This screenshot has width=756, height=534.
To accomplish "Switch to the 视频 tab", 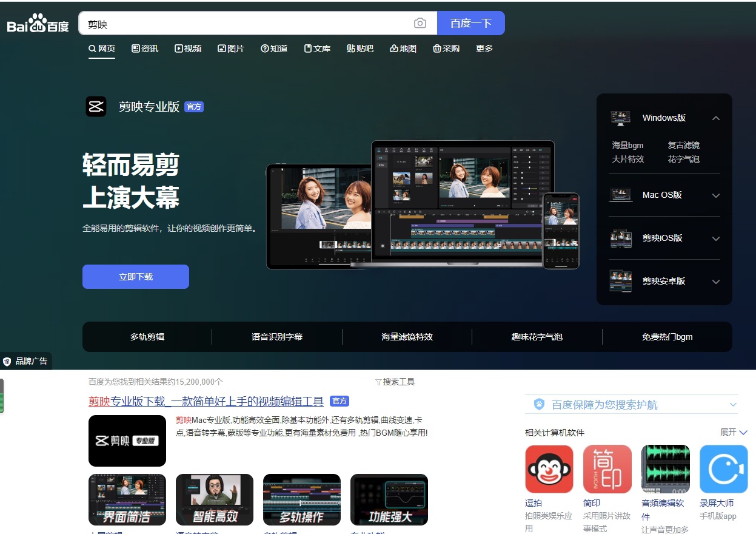I will [x=188, y=49].
